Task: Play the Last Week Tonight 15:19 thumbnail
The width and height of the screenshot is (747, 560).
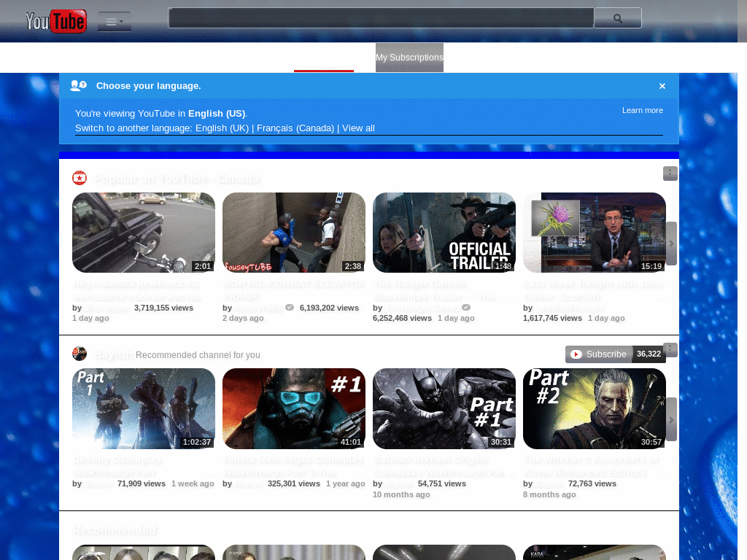Action: pos(595,233)
